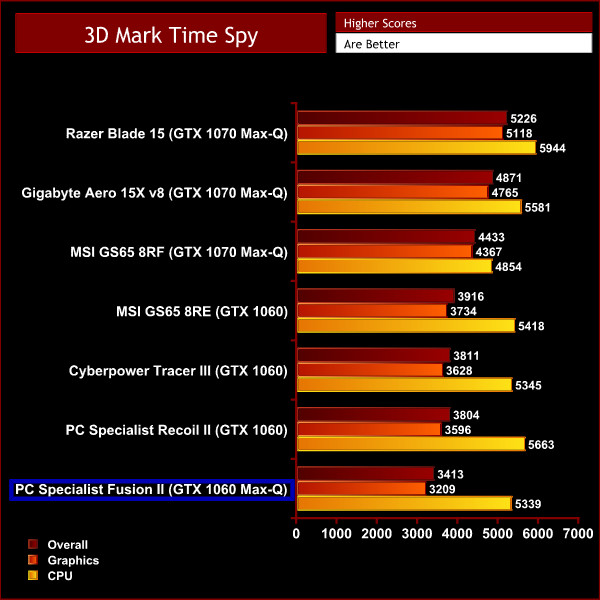Click the value 5339 CPU score
This screenshot has width=600, height=600.
click(x=528, y=504)
